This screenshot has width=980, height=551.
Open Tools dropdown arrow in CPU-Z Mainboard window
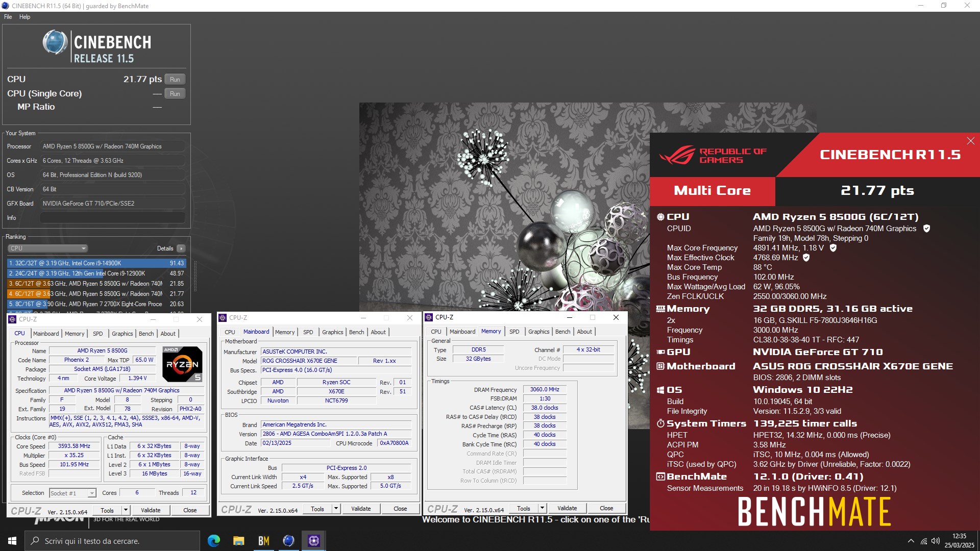(336, 509)
